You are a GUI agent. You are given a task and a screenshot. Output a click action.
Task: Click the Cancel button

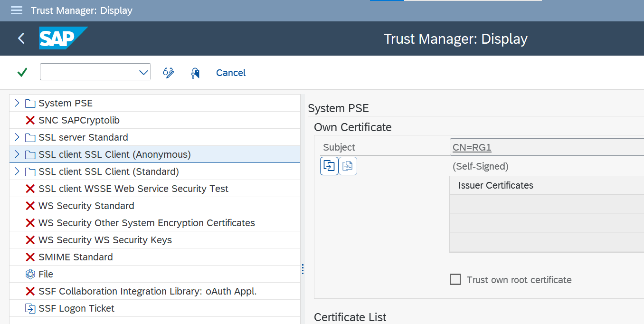[x=231, y=73]
